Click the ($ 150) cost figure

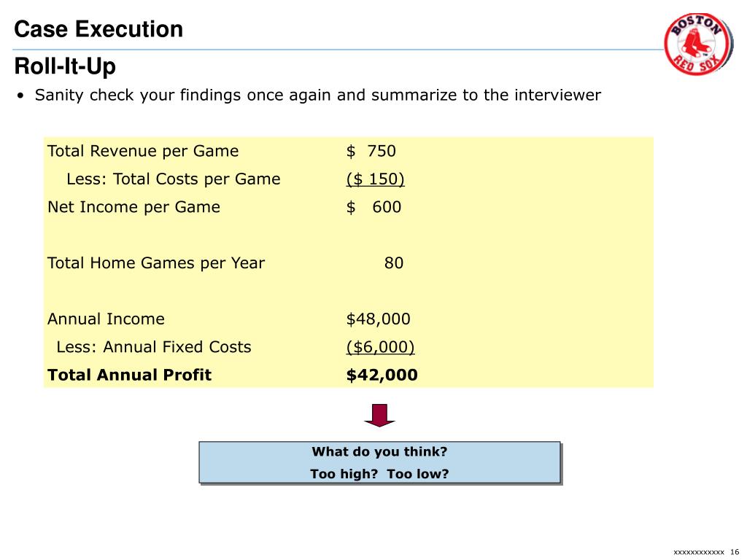376,179
